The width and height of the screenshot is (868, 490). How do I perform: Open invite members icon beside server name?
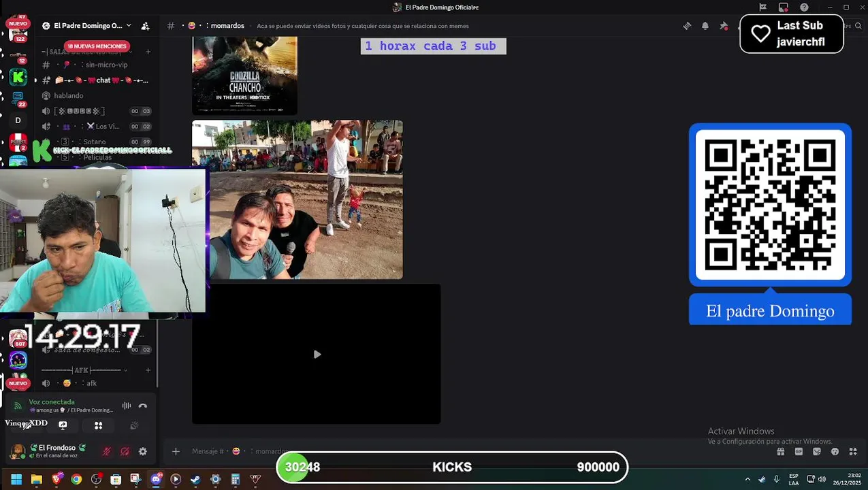click(145, 26)
